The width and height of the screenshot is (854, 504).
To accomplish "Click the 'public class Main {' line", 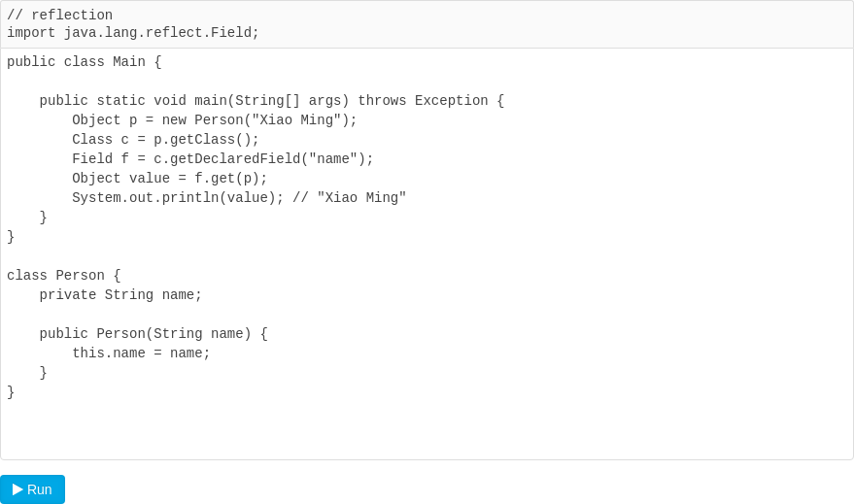I will click(x=85, y=62).
